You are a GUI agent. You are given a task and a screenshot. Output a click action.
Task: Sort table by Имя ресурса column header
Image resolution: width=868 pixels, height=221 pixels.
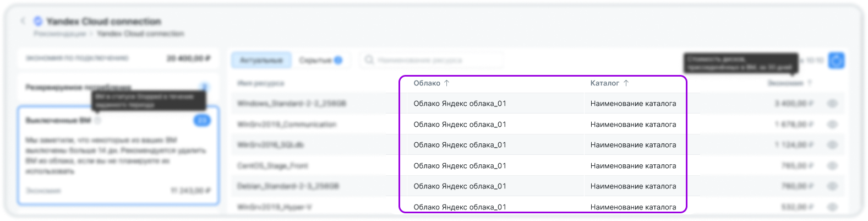(x=260, y=83)
